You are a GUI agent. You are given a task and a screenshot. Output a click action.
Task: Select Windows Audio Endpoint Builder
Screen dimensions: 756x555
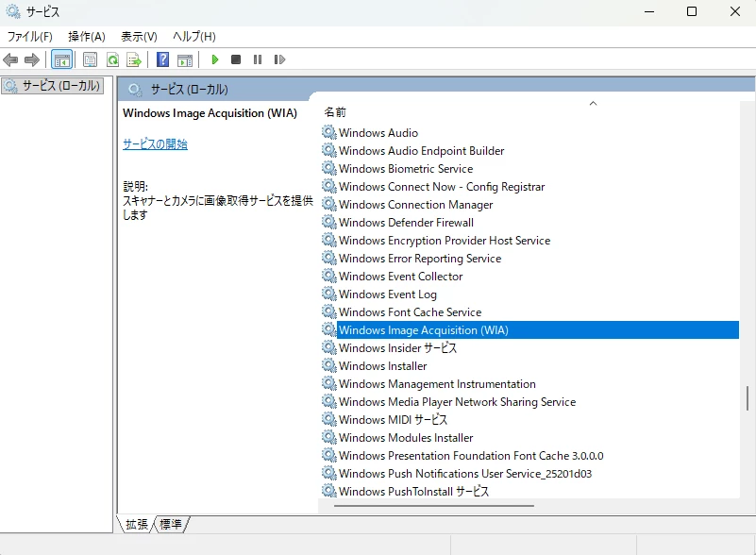click(x=421, y=151)
